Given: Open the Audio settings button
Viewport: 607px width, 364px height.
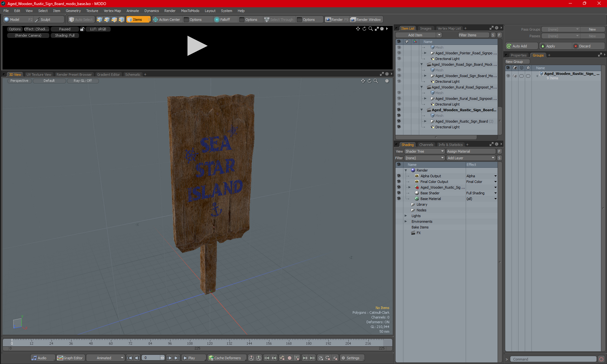Looking at the screenshot, I should (x=42, y=358).
